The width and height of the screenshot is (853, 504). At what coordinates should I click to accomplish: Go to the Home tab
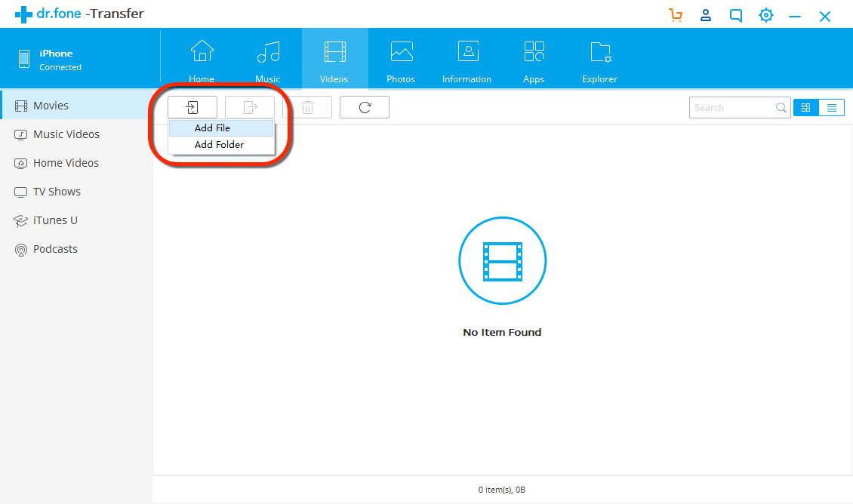click(202, 61)
